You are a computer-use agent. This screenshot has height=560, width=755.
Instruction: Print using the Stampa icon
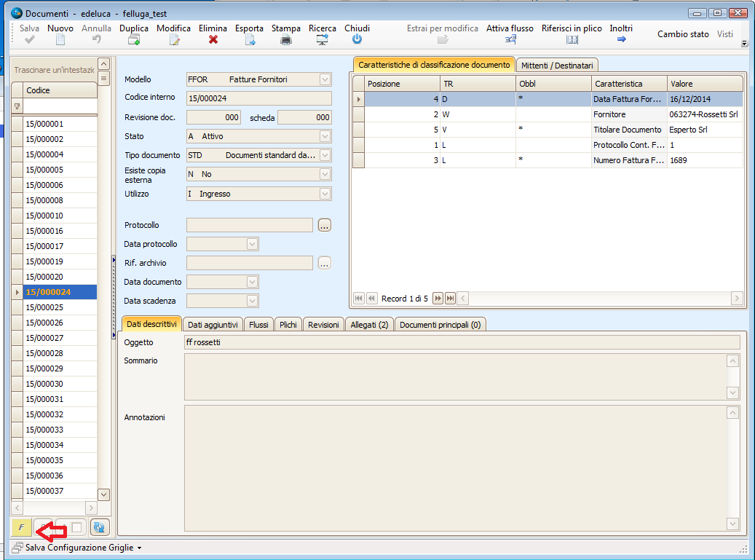coord(286,40)
